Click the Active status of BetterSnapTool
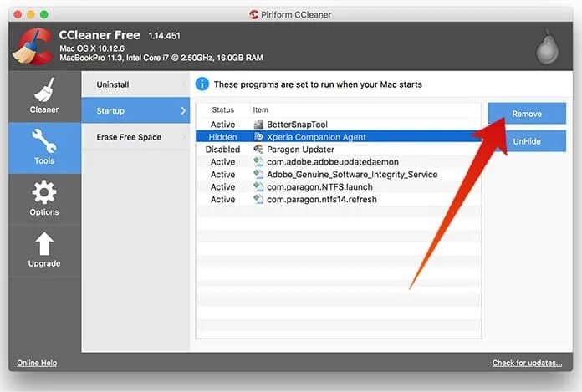 coord(222,125)
